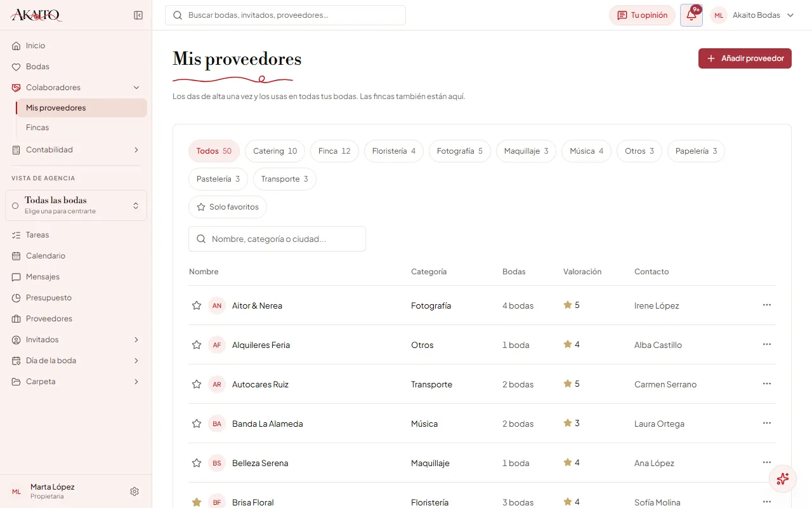Focus Nombre, categoría o ciudad search
Viewport: 812px width, 508px height.
[277, 239]
